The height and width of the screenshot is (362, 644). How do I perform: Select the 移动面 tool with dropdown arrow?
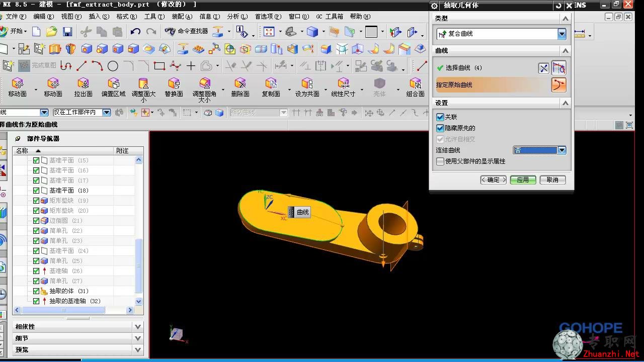pyautogui.click(x=18, y=87)
